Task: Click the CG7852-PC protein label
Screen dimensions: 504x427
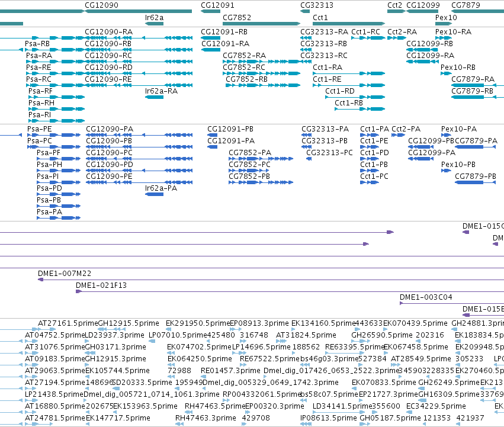Action: pos(249,164)
